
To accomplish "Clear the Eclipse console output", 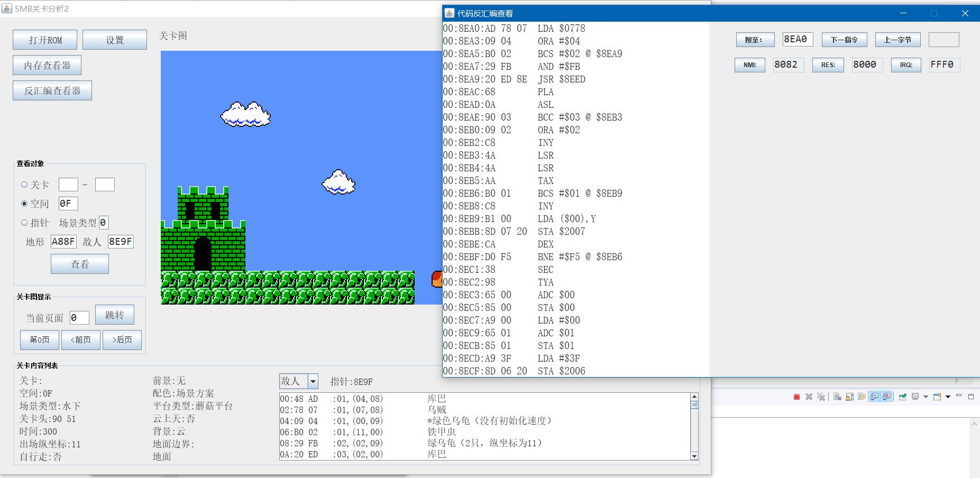I will pyautogui.click(x=837, y=397).
